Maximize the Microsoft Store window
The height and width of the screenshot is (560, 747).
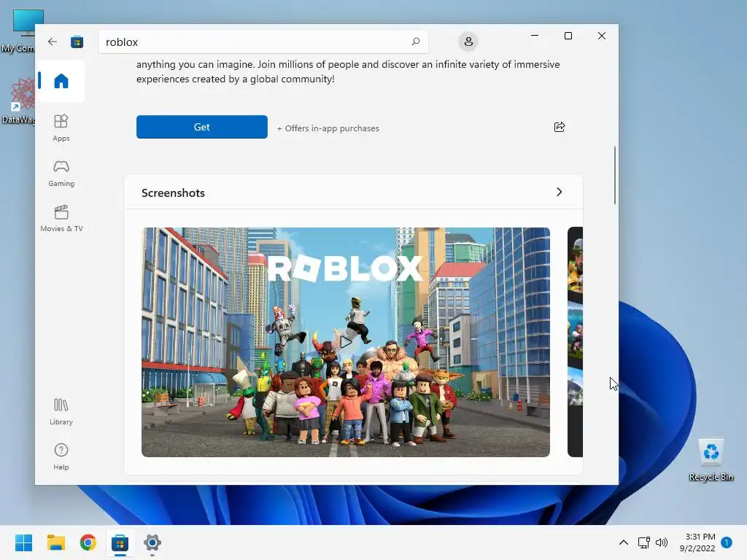coord(568,36)
